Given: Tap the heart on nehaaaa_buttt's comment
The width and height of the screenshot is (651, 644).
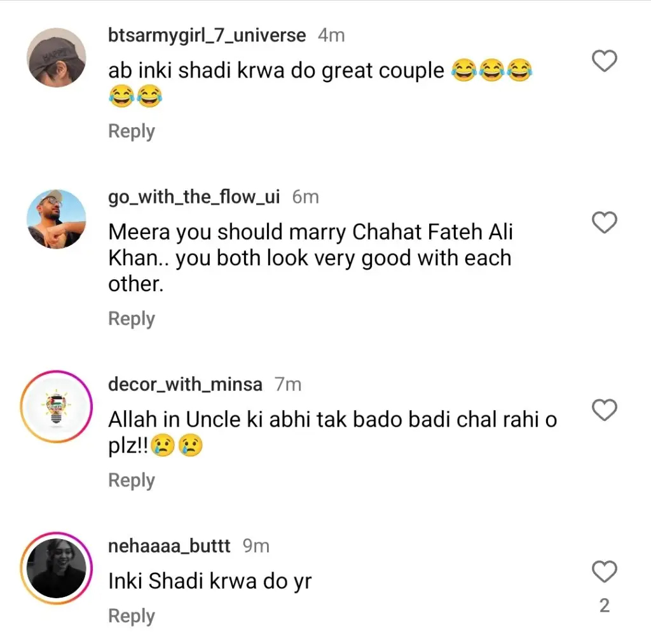Looking at the screenshot, I should [x=604, y=572].
